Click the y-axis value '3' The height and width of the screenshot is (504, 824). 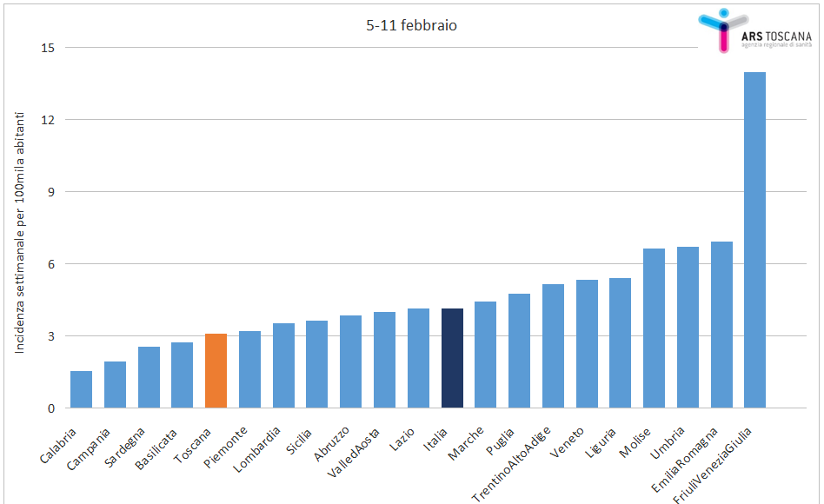[51, 335]
